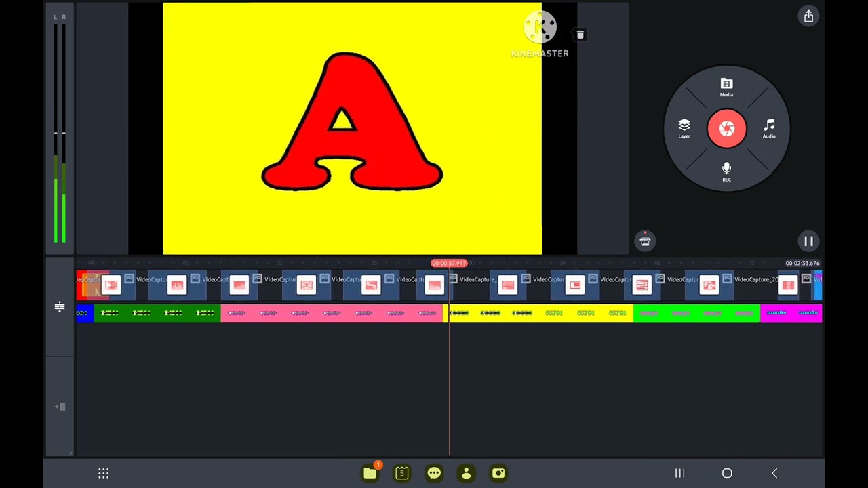868x488 pixels.
Task: Click the 00:00:57.947 playhead time marker
Action: point(449,263)
